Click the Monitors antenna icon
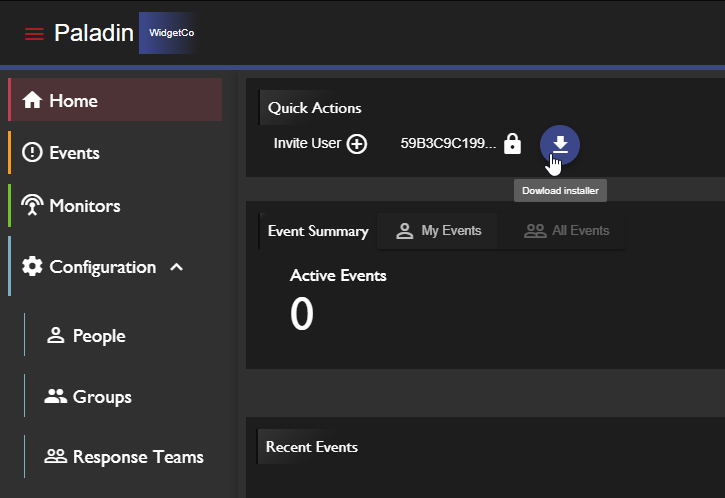This screenshot has width=725, height=498. [x=32, y=206]
